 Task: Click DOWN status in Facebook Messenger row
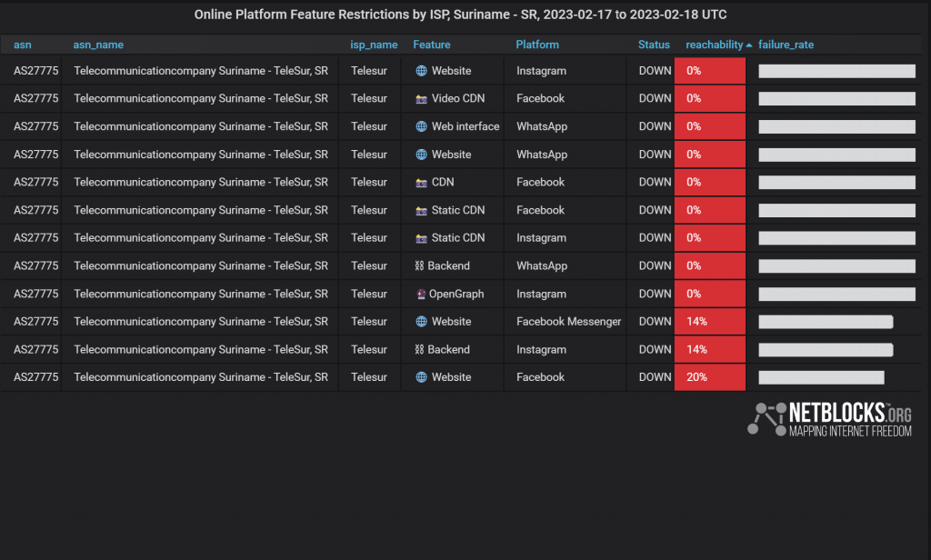click(655, 321)
